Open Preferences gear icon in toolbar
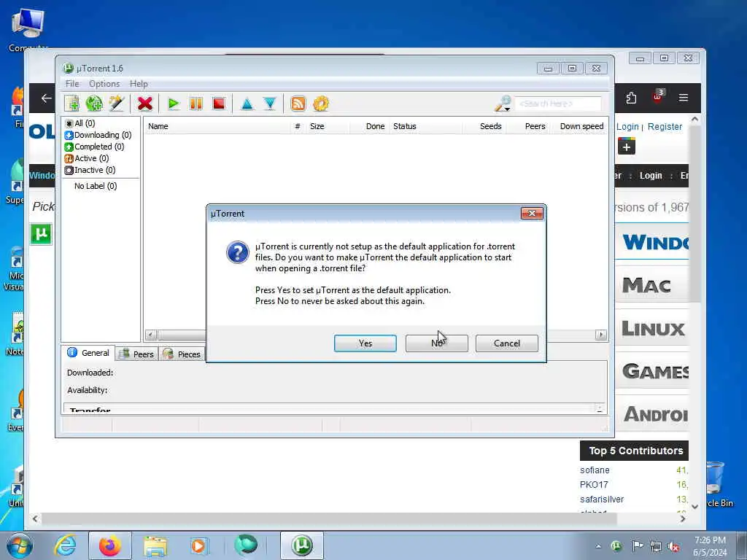The height and width of the screenshot is (560, 747). [321, 104]
